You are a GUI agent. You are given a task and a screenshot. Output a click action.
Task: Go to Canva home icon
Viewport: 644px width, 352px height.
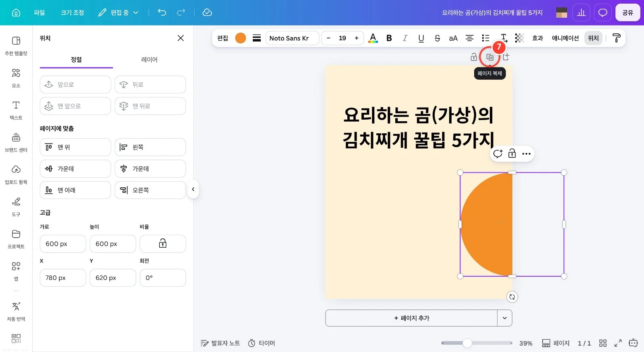pyautogui.click(x=16, y=12)
